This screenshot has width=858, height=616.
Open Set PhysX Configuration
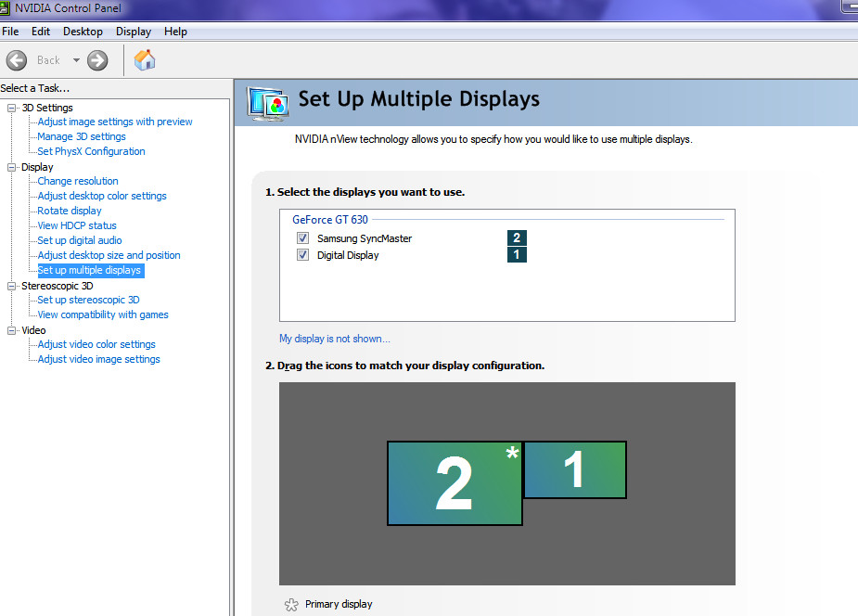pos(92,151)
